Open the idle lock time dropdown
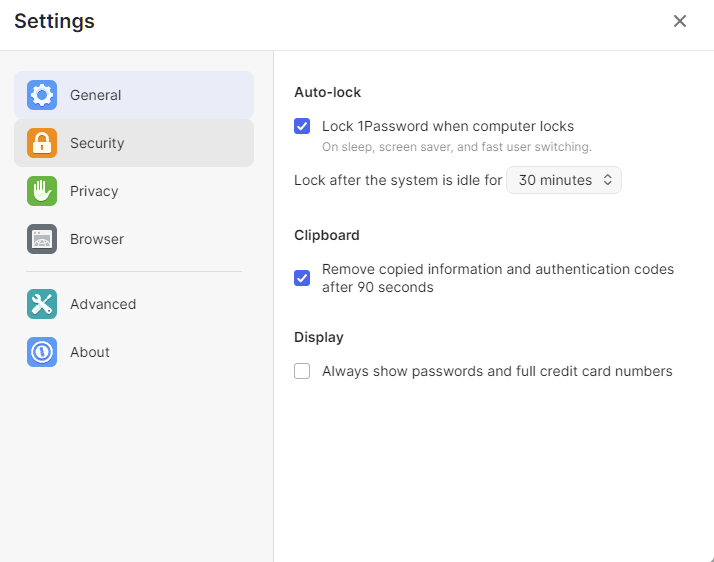This screenshot has height=562, width=714. [564, 181]
